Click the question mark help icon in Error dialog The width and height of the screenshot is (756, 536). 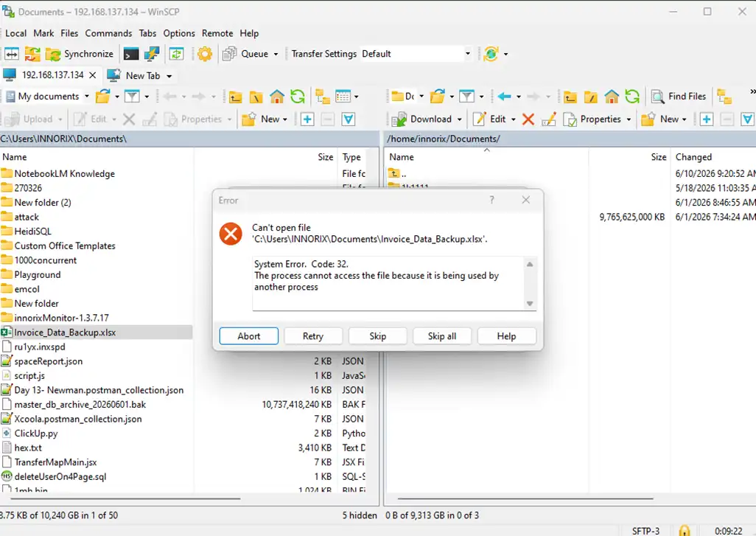[x=491, y=200]
